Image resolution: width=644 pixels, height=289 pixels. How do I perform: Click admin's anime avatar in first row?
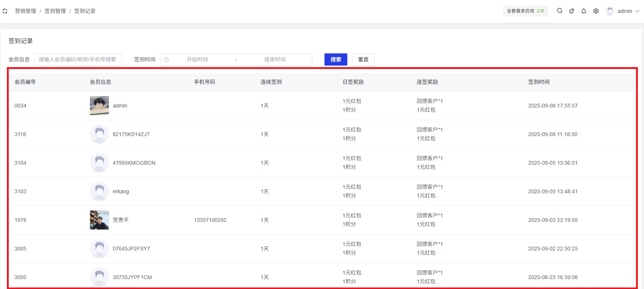pos(99,106)
